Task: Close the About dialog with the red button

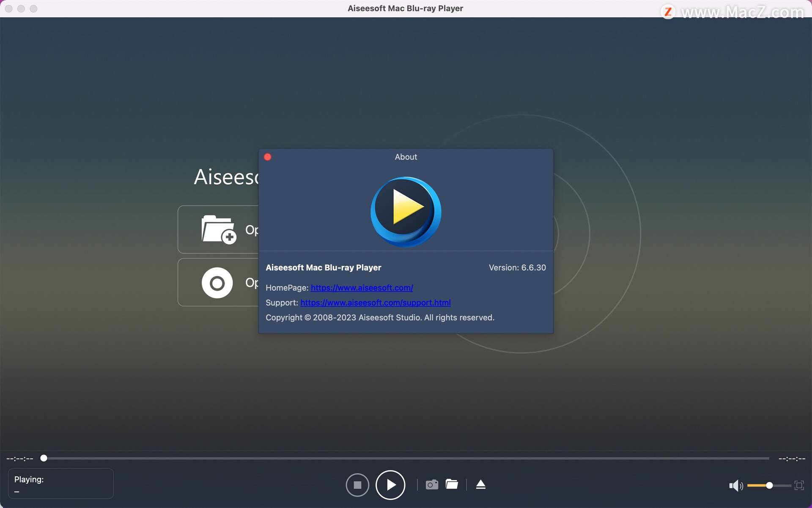Action: pos(268,157)
